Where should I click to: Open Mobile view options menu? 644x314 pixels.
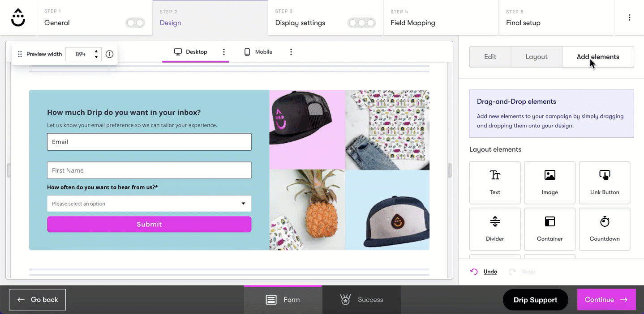click(291, 52)
